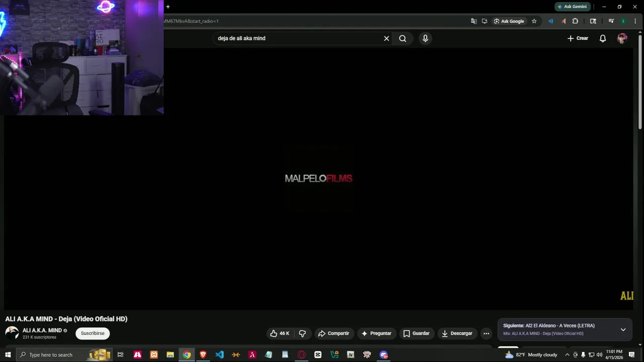Download video with Descargar button
644x362 pixels.
coord(457,333)
